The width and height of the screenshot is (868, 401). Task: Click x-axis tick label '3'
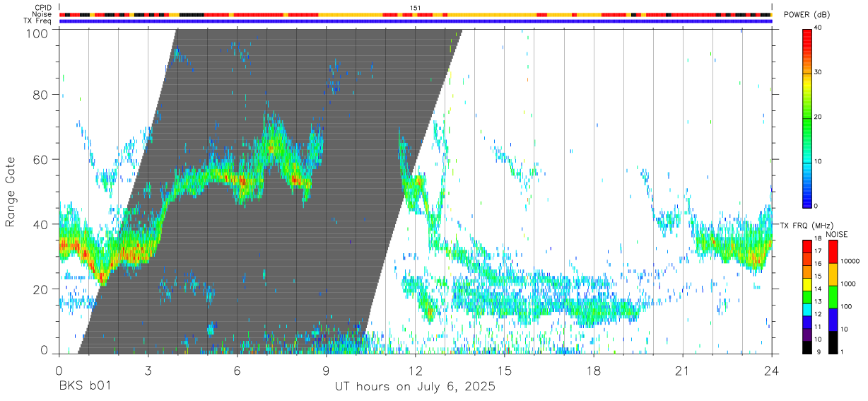(148, 370)
